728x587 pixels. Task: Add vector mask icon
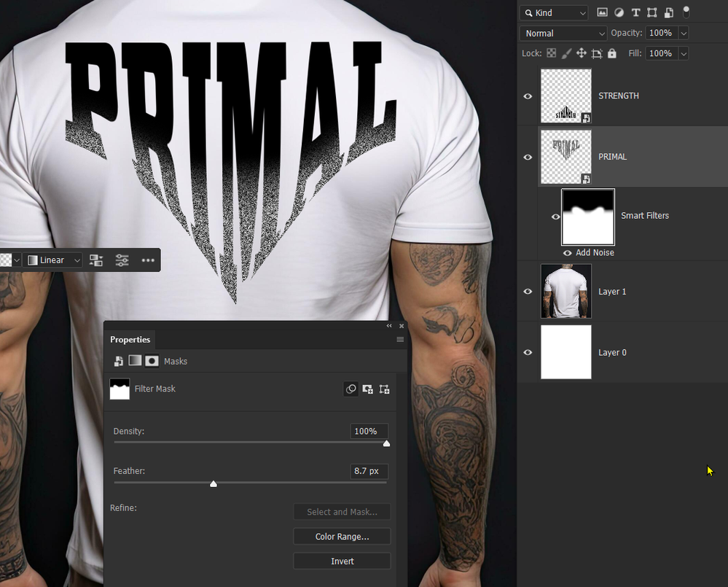385,389
